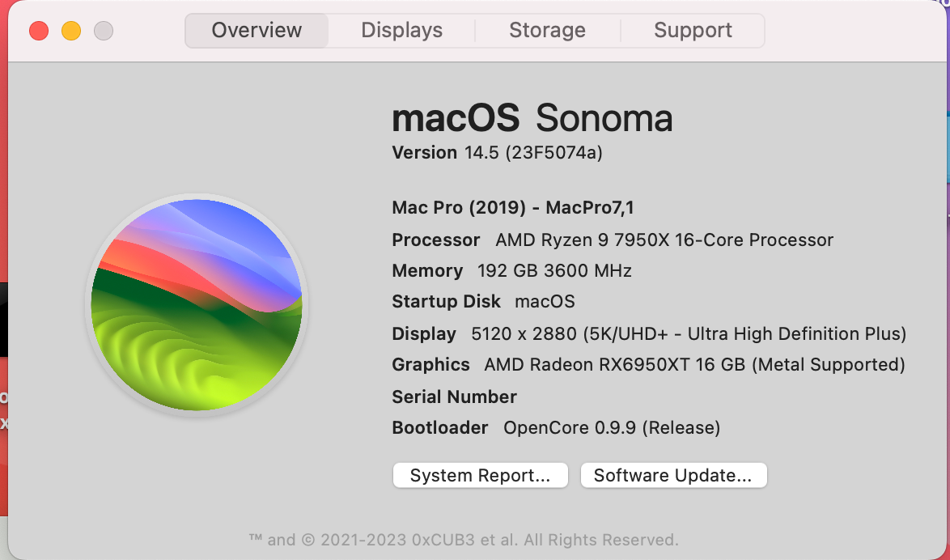Click the Bootloader OpenCore 0.9.9 line
The height and width of the screenshot is (560, 950).
(555, 427)
